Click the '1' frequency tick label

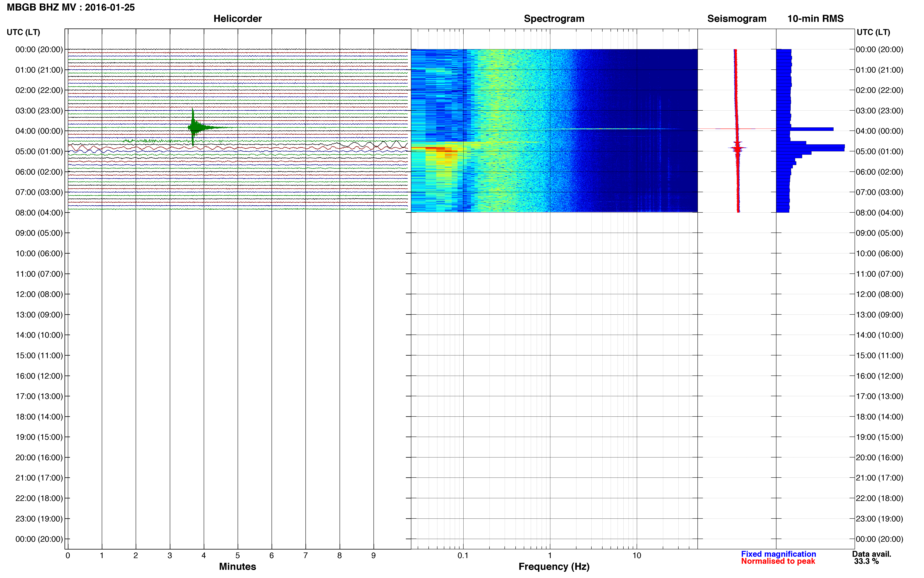[550, 555]
